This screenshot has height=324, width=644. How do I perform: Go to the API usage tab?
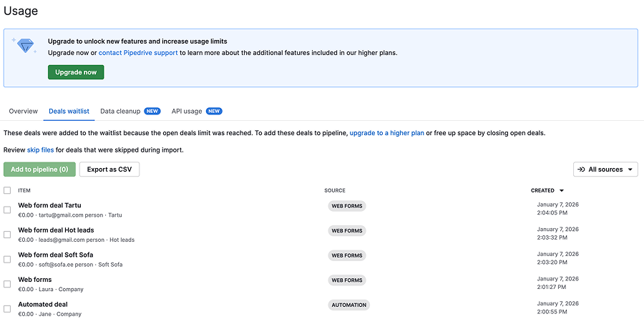[187, 112]
